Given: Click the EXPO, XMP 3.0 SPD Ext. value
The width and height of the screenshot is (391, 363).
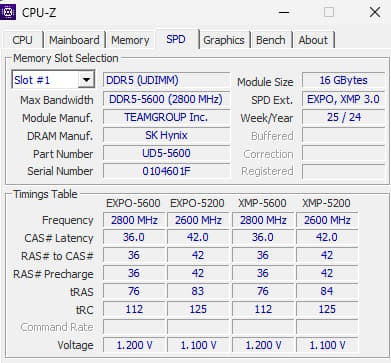Looking at the screenshot, I should click(x=343, y=99).
